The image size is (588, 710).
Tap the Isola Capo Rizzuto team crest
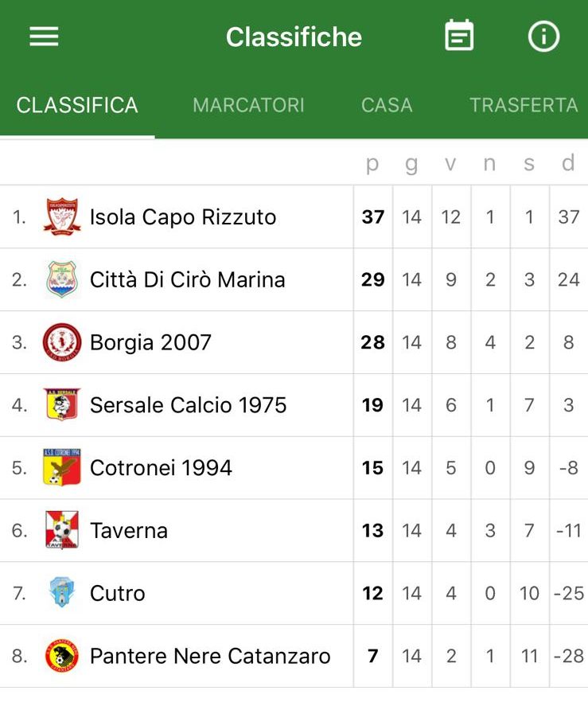click(62, 217)
